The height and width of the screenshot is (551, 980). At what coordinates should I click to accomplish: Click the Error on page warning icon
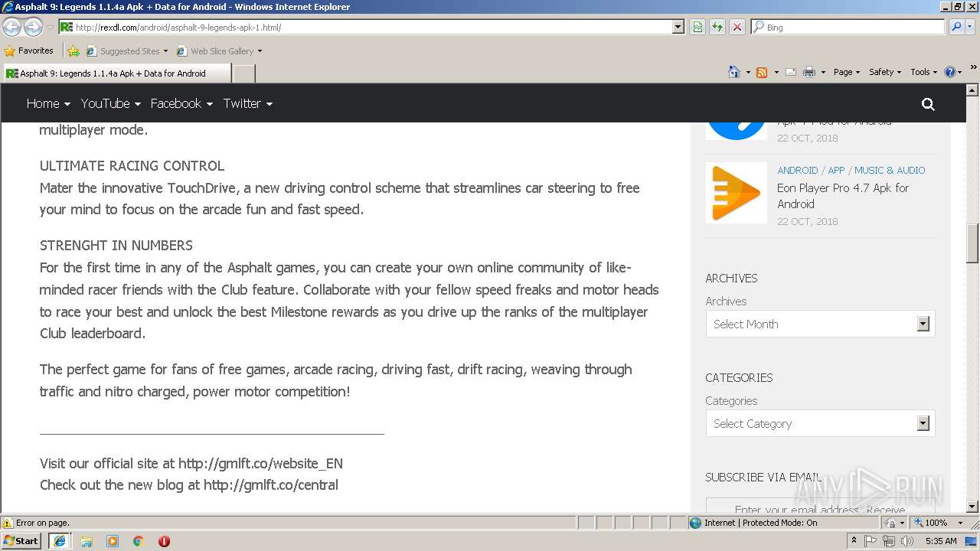pos(8,523)
